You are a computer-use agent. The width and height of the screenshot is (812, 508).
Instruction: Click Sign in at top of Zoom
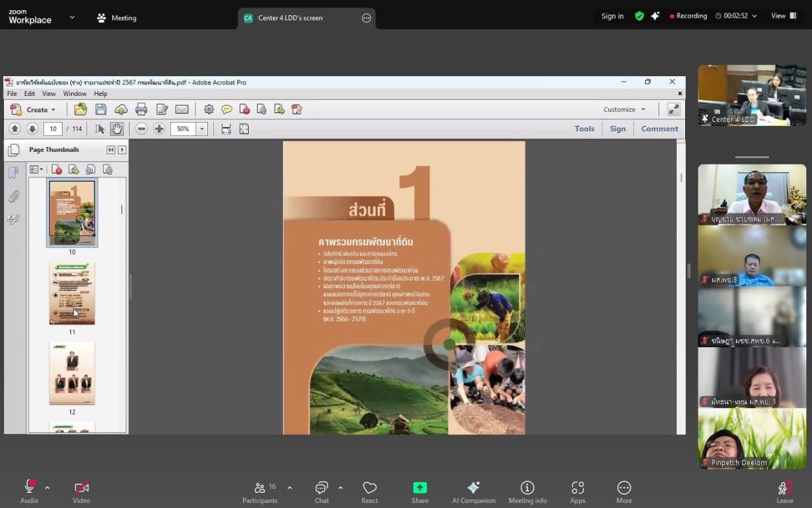tap(612, 16)
